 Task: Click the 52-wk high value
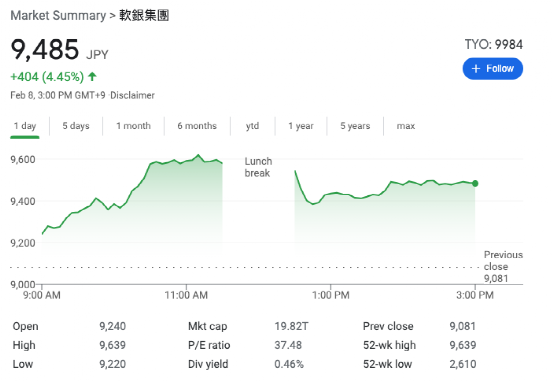pyautogui.click(x=463, y=345)
